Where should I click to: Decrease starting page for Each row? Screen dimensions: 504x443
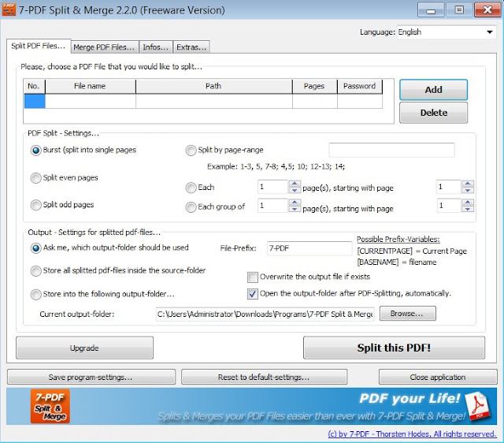point(468,191)
